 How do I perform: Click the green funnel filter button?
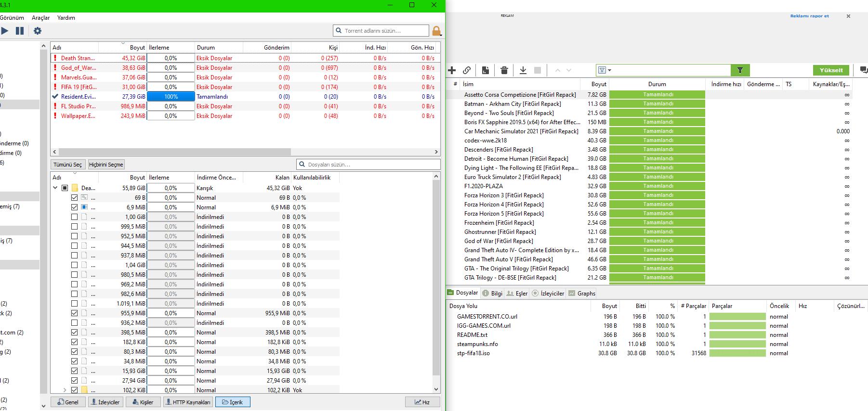[x=740, y=70]
